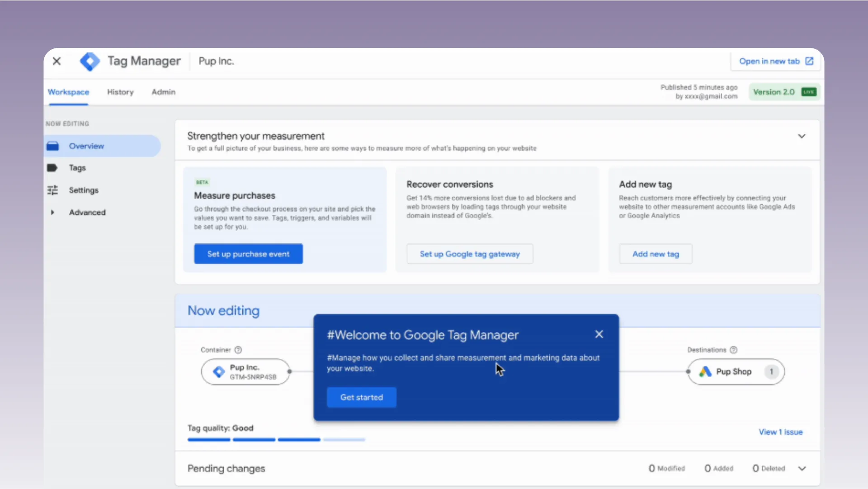Expand the Pending changes chevron
Screen dimensions: 868x489
click(x=802, y=469)
